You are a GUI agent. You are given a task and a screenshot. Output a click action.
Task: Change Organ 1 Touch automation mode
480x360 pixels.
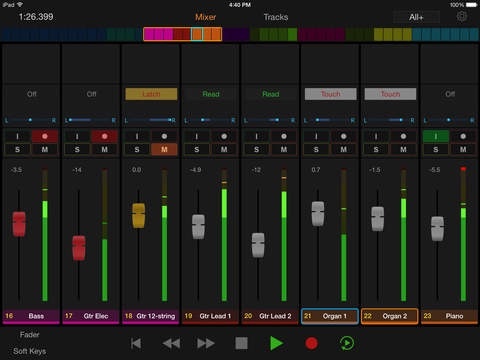click(x=330, y=94)
